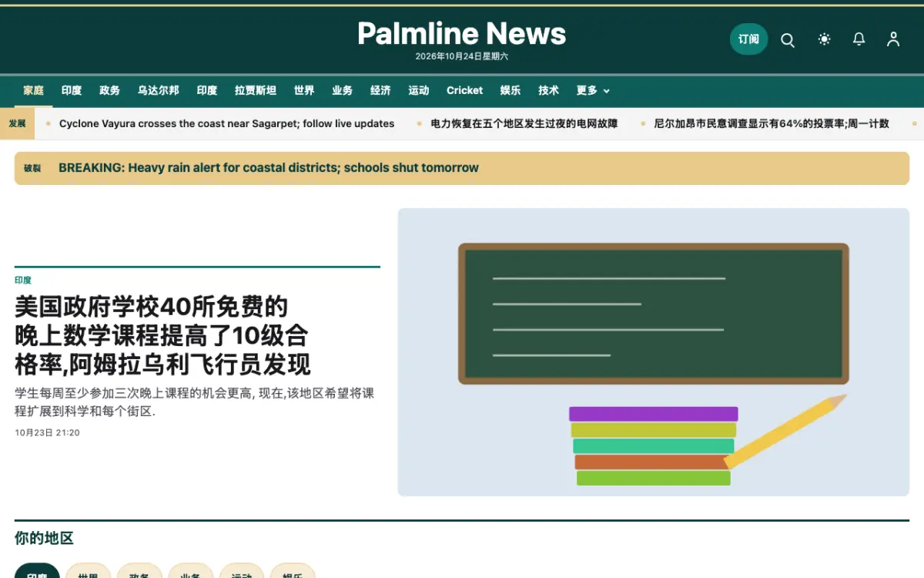Toggle the sun theme icon

[824, 39]
